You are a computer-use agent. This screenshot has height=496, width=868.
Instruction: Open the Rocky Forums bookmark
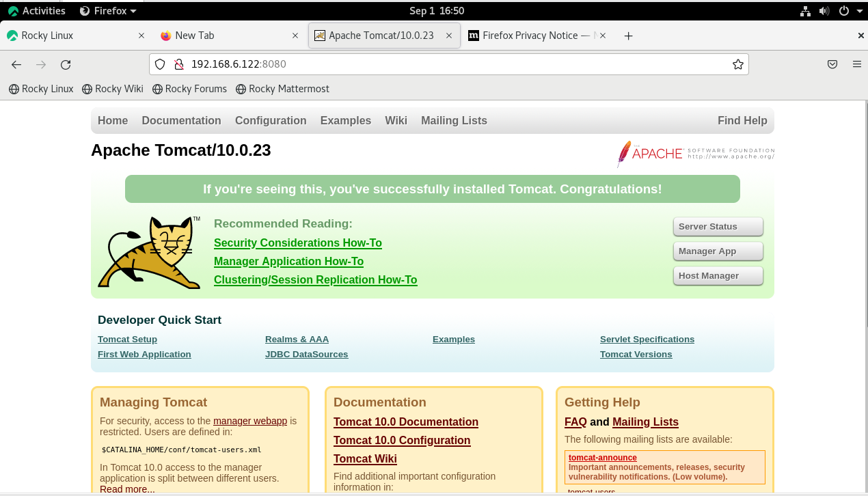tap(189, 89)
